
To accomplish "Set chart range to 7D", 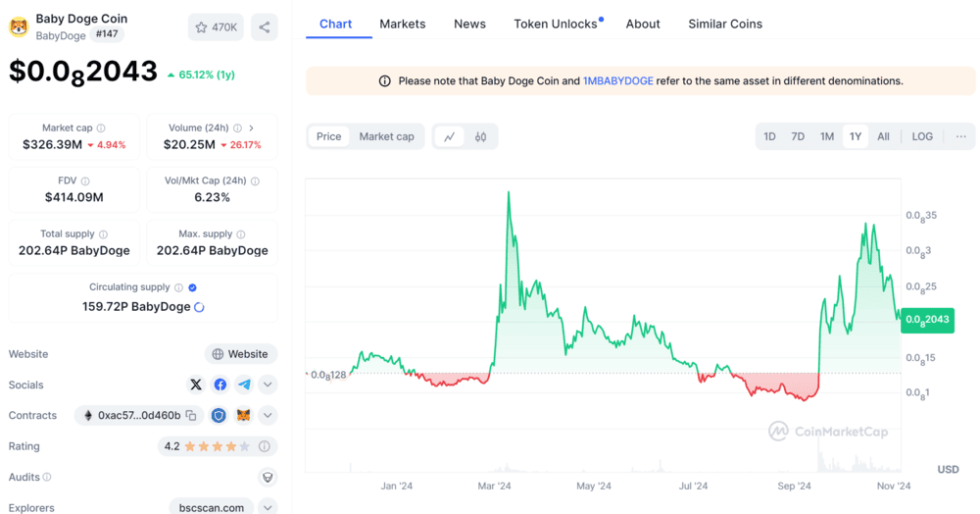I will pos(798,136).
